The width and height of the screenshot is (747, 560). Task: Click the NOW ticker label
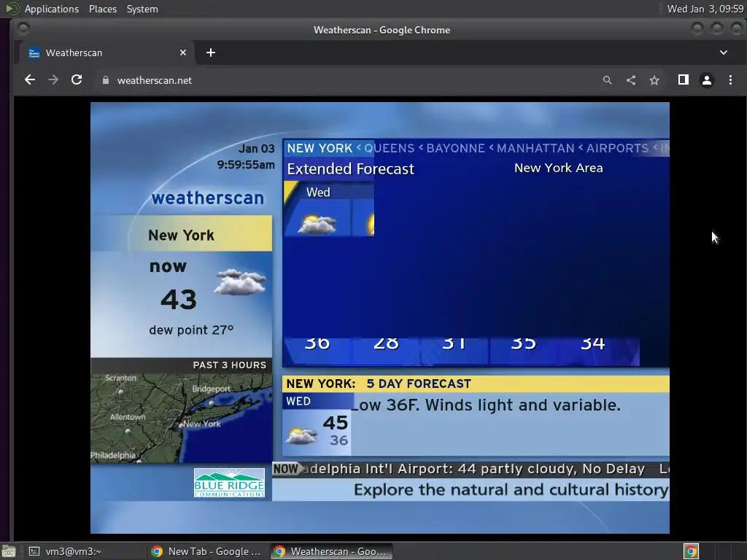point(285,469)
